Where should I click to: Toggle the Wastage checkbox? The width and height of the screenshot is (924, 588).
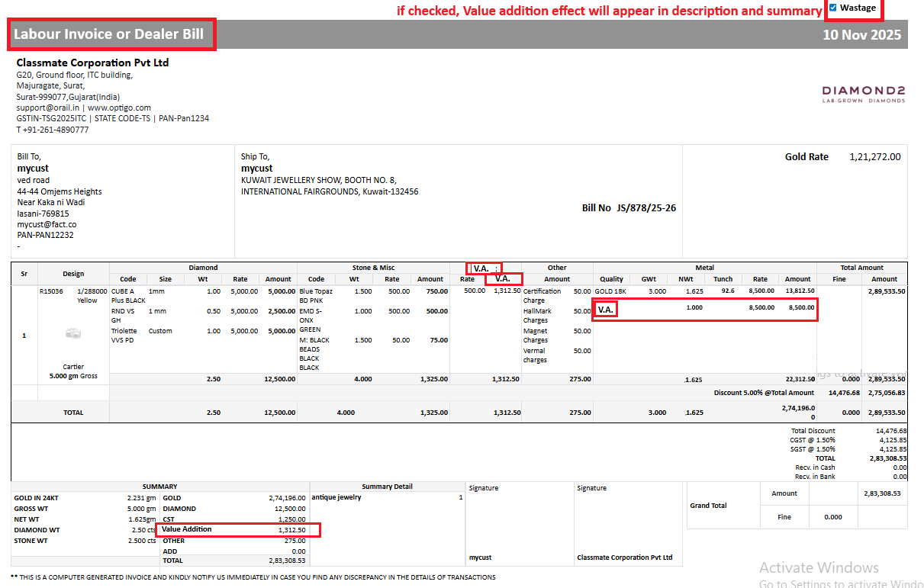pyautogui.click(x=832, y=8)
